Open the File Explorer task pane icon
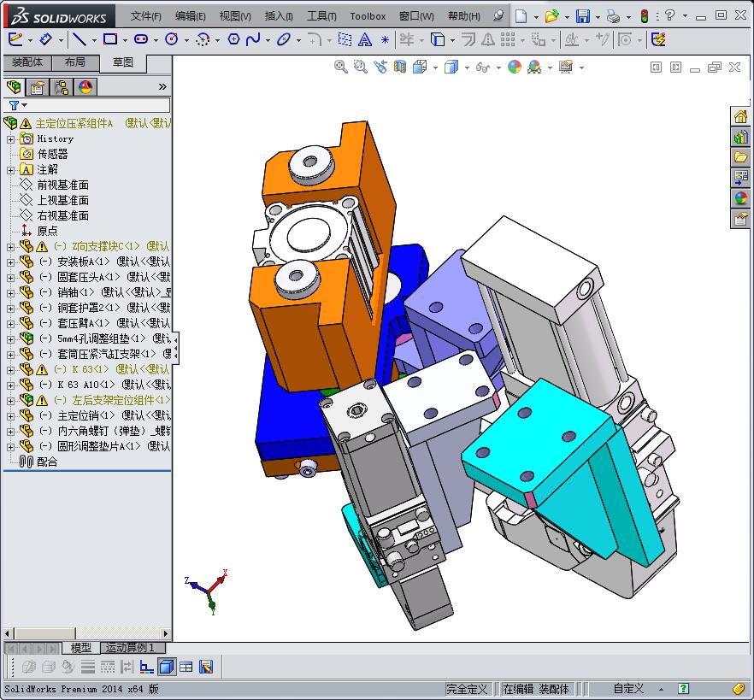754x700 pixels. coord(740,157)
